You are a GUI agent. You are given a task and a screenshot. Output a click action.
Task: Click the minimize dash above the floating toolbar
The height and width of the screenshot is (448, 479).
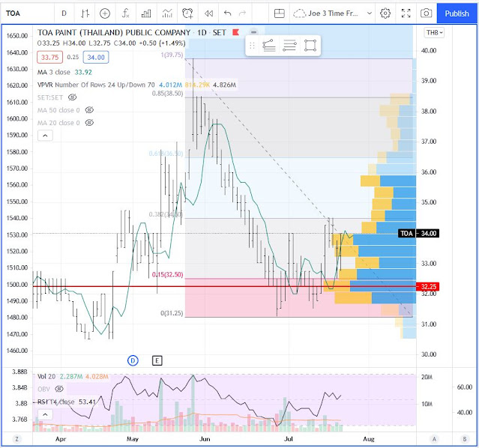tap(253, 31)
